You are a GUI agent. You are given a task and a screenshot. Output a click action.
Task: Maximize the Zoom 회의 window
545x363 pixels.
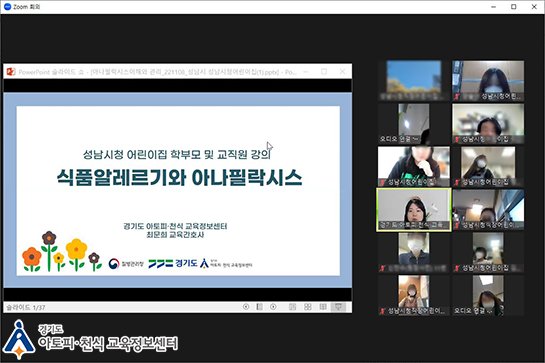click(514, 7)
